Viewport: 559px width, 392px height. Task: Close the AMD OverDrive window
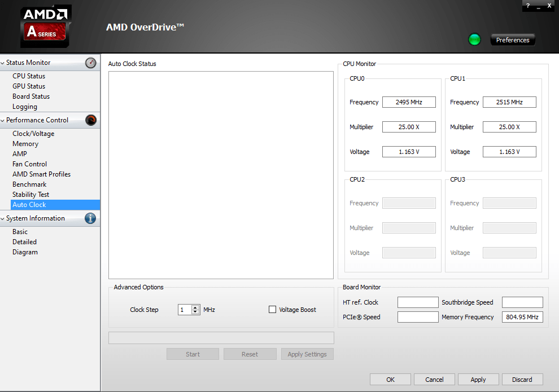click(x=549, y=5)
